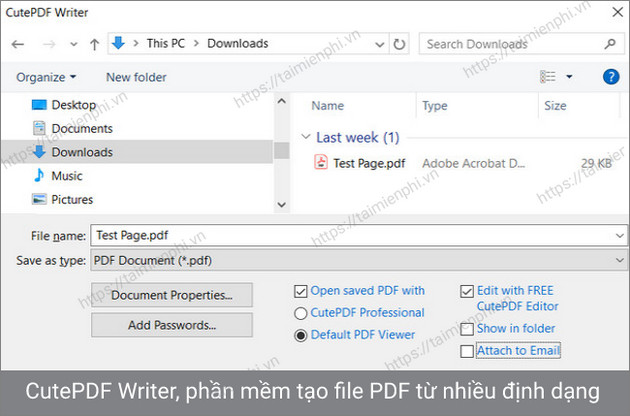Toggle Open saved PDF with checkbox
Viewport: 630px width, 416px height.
(301, 291)
